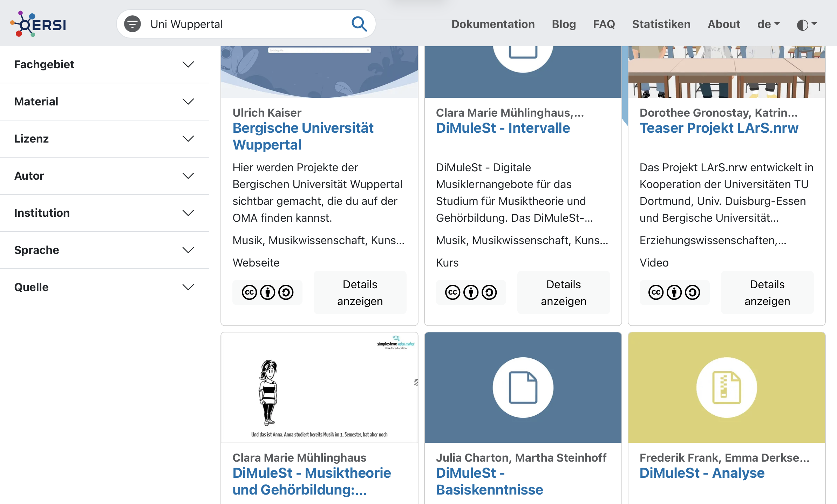Viewport: 837px width, 504px height.
Task: Open the 'DiMuleSt - Basiskenntnisse' link
Action: click(489, 481)
